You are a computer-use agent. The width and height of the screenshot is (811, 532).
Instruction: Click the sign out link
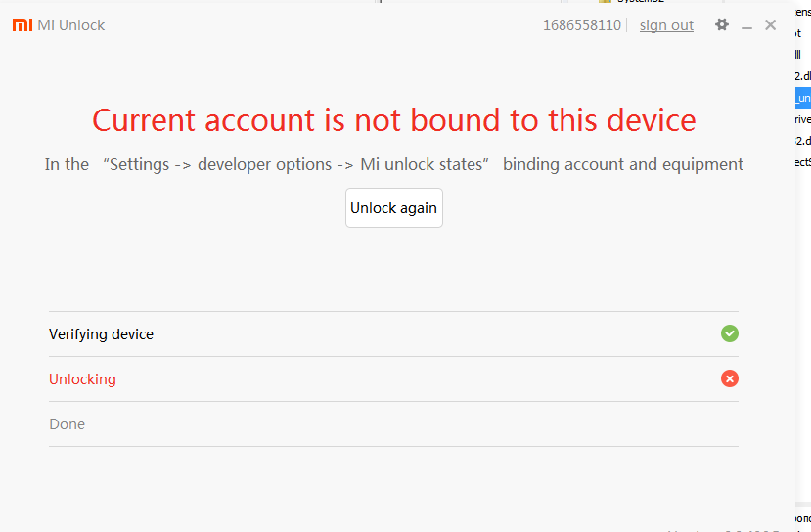click(x=666, y=25)
